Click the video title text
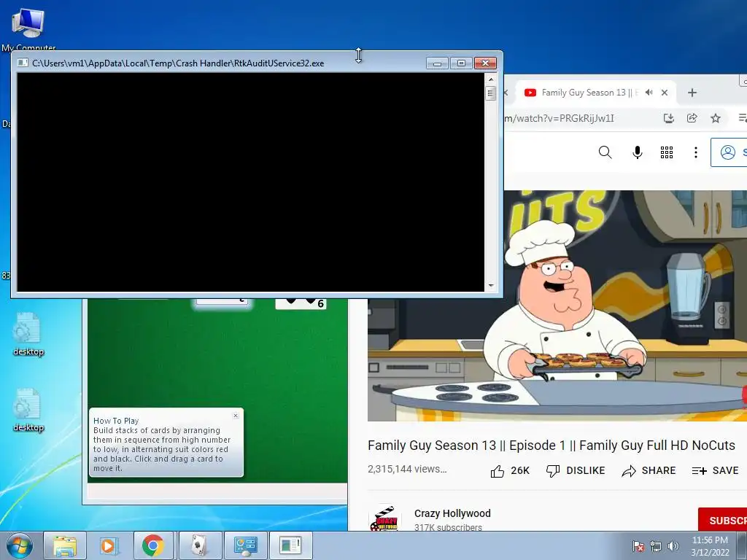Viewport: 747px width, 560px height. click(551, 446)
